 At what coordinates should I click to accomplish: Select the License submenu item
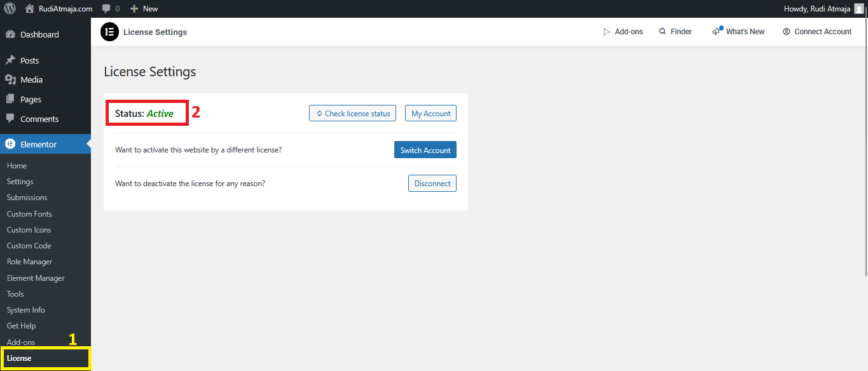click(19, 358)
